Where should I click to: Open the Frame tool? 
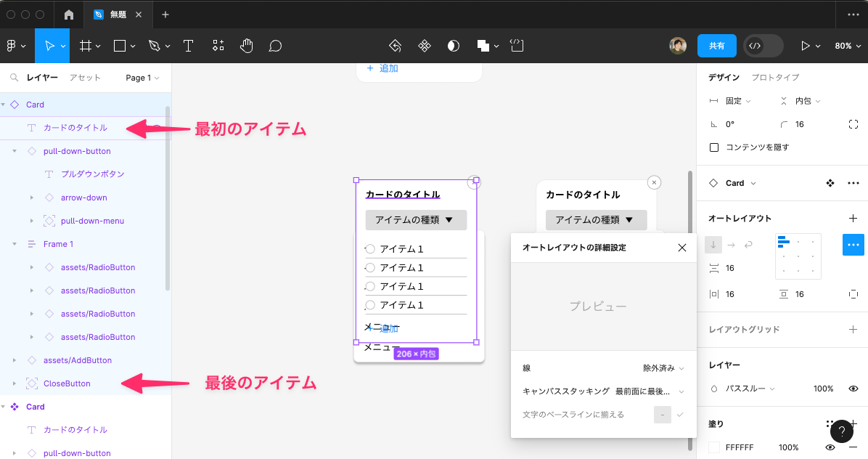click(86, 46)
